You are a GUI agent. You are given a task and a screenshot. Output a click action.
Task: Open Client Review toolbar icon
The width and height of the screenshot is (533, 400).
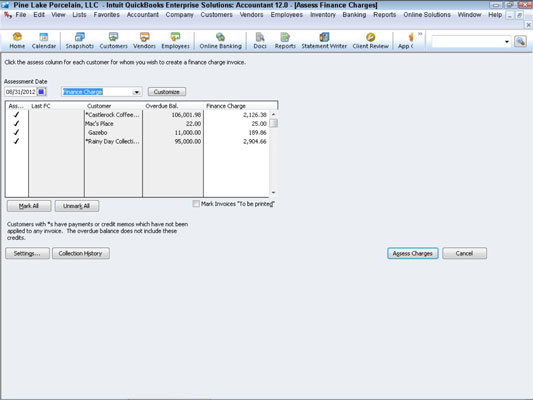click(371, 41)
